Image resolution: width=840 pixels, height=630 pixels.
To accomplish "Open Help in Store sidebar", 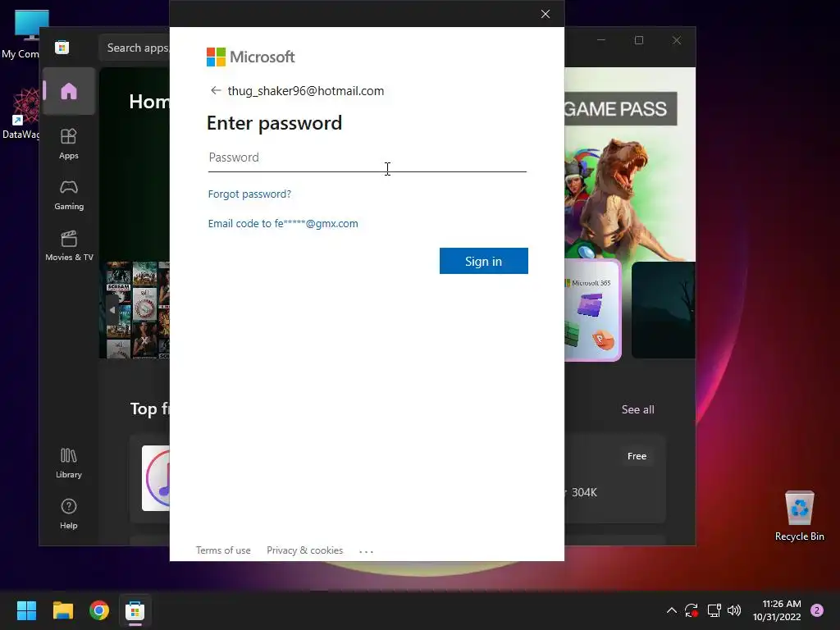I will coord(69,514).
